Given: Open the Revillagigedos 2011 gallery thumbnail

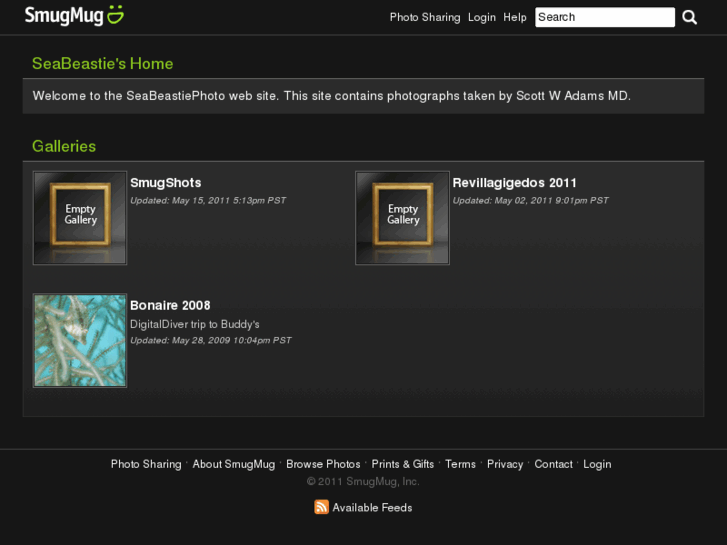Looking at the screenshot, I should [402, 218].
